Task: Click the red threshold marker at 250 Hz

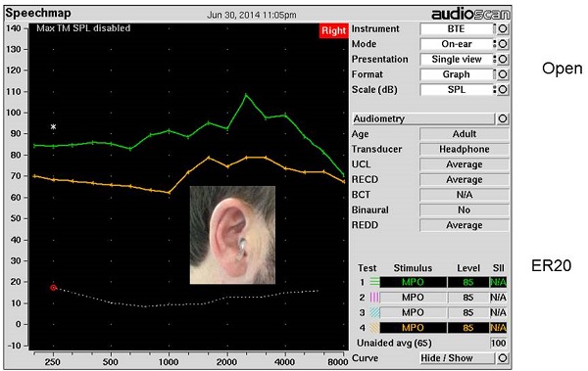Action: pyautogui.click(x=53, y=288)
